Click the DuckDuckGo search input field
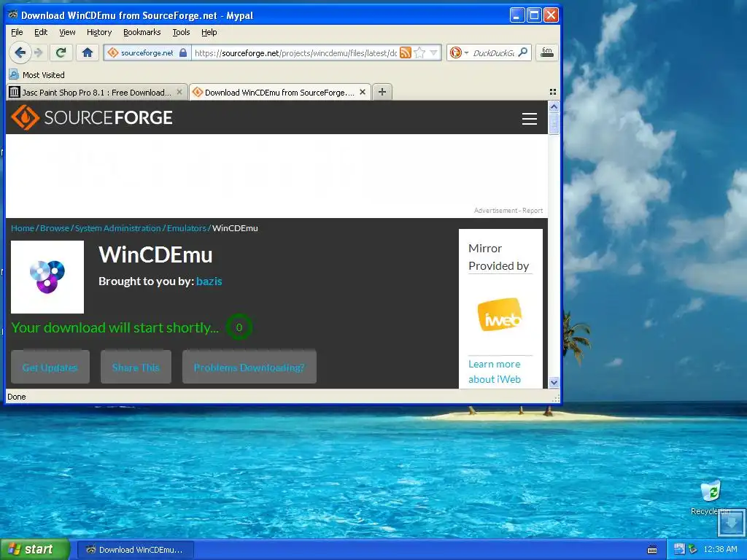Screen dimensions: 747x560 (494, 52)
